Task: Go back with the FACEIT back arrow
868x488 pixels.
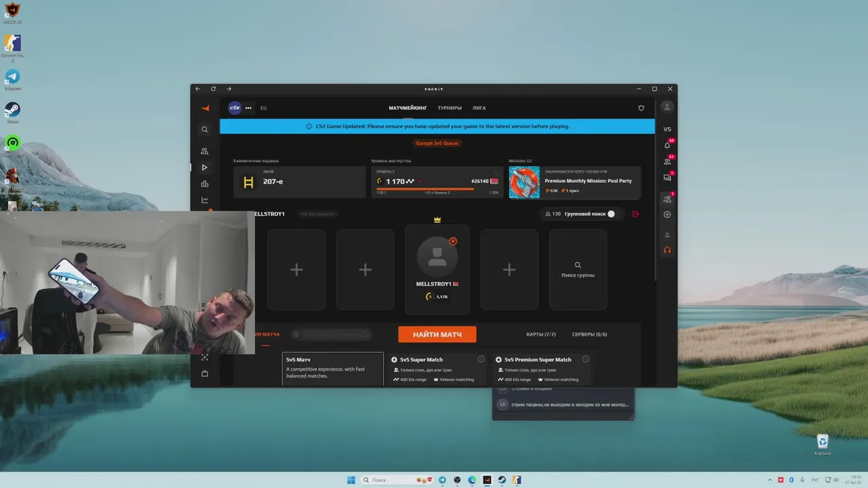Action: pyautogui.click(x=198, y=89)
